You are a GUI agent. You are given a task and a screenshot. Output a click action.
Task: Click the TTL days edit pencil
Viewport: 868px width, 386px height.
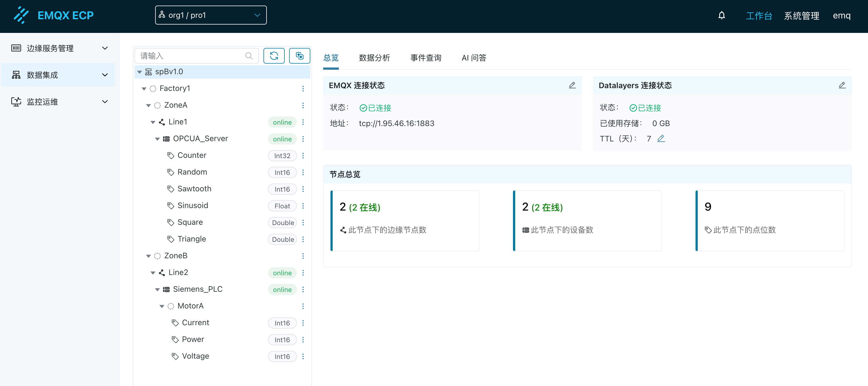[x=661, y=138]
